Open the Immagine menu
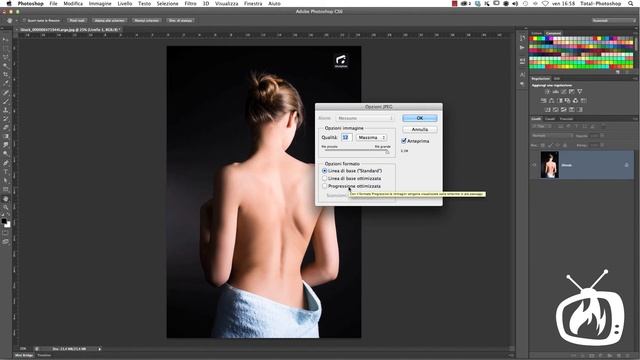Viewport: 640px width, 360px height. click(x=100, y=3)
